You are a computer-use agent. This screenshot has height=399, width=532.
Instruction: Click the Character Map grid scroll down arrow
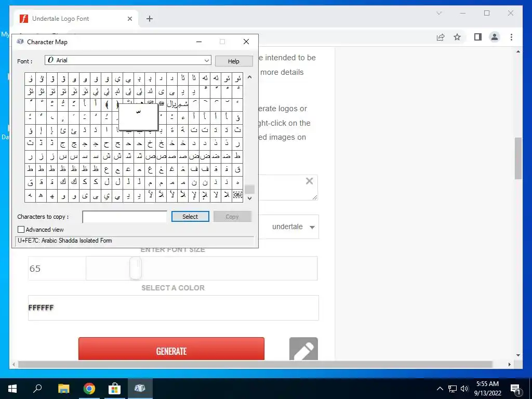(x=250, y=198)
